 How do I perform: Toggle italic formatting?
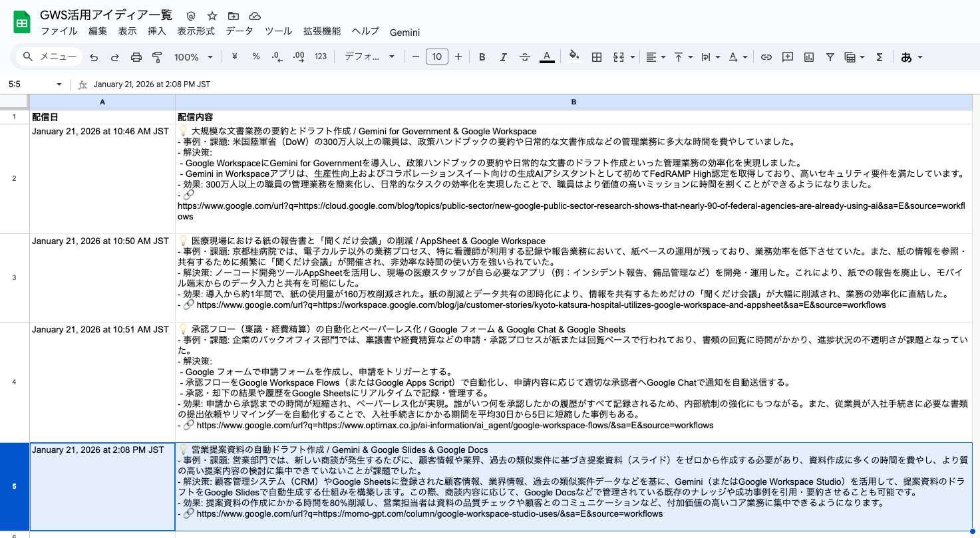pyautogui.click(x=504, y=57)
